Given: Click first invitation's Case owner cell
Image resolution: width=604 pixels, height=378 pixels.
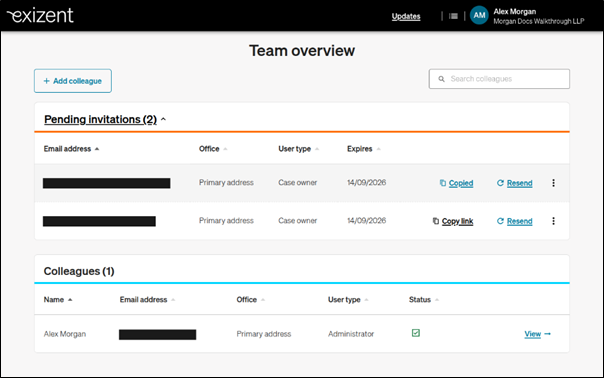Looking at the screenshot, I should coord(297,183).
